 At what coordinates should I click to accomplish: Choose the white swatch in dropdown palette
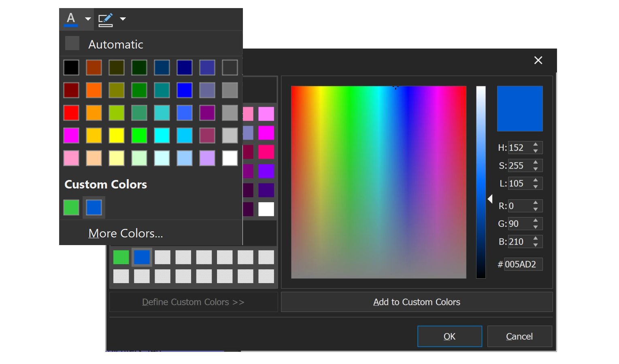pos(230,158)
